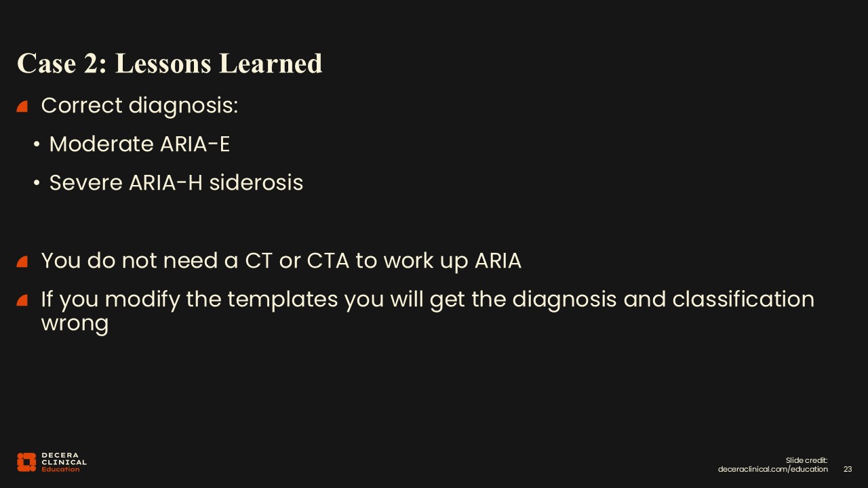This screenshot has height=488, width=868.
Task: Click the "DECERA CLINICAL" wordmark text
Action: click(64, 459)
